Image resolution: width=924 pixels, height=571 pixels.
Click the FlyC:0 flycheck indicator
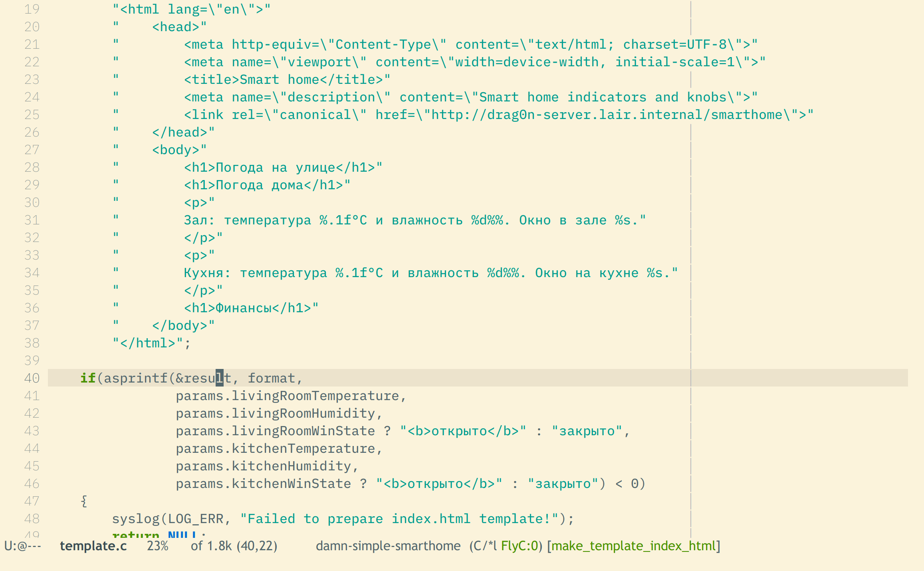click(519, 546)
